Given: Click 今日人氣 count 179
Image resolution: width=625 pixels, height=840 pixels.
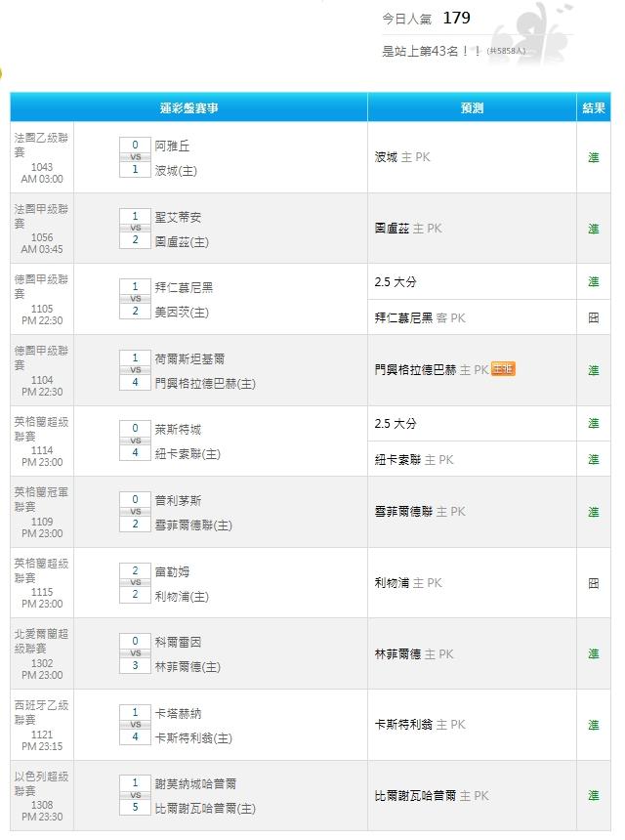Looking at the screenshot, I should [456, 18].
